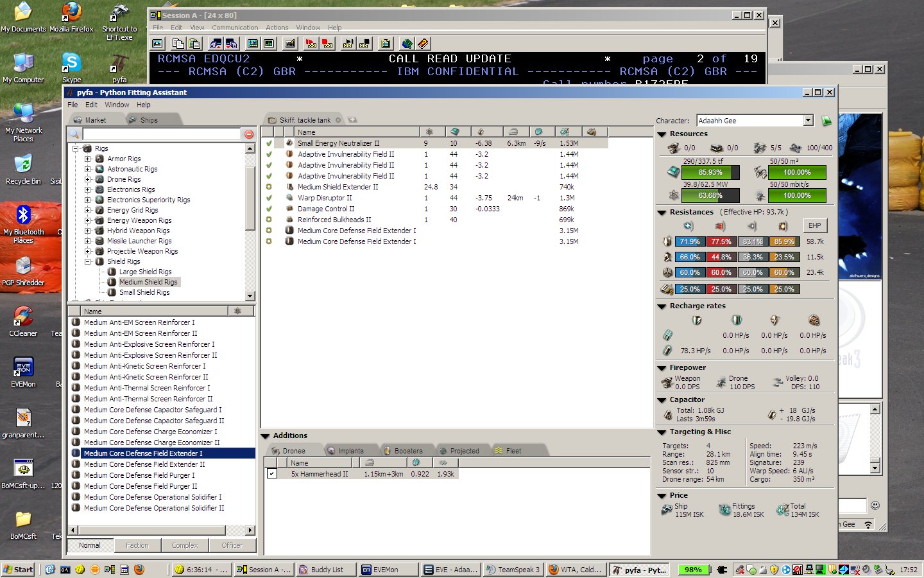
Task: Click the Firefox icon in the quick launch bar
Action: coord(139,570)
